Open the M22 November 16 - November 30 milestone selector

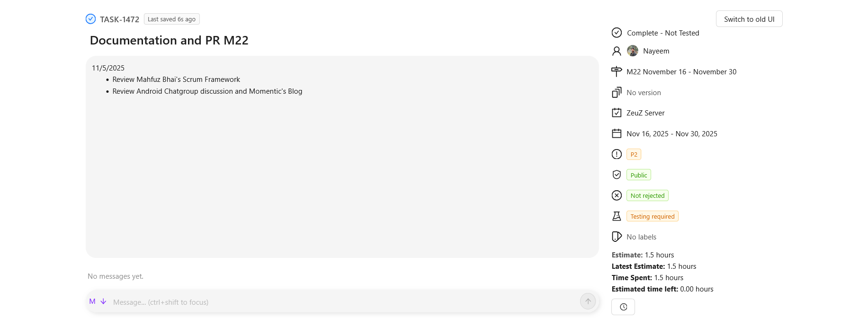681,72
